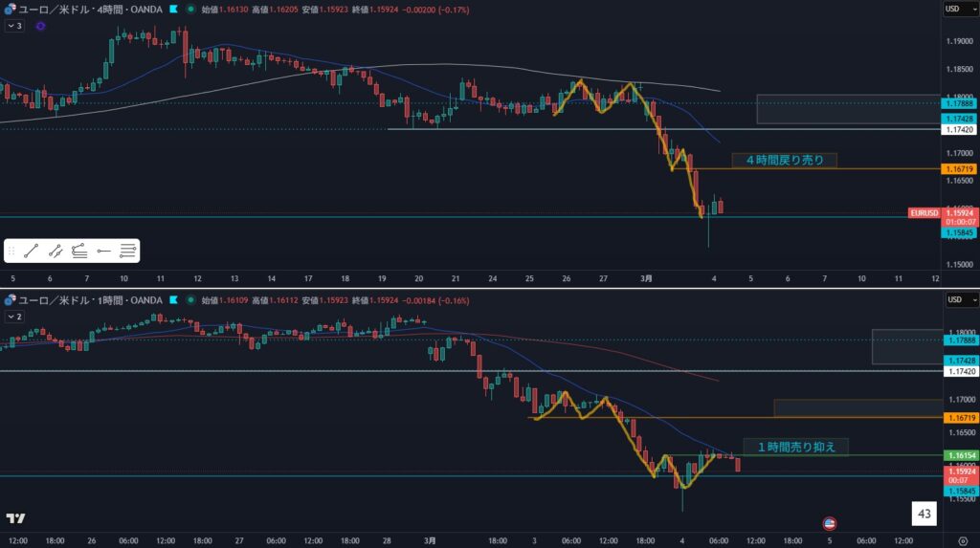Click the TradingView logo on lower chart
This screenshot has height=548, width=980.
(x=15, y=518)
